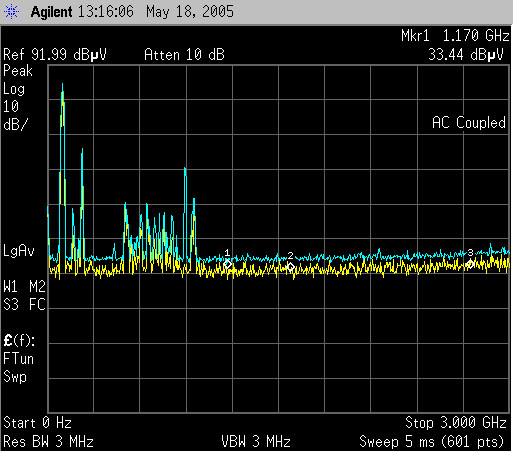Image resolution: width=513 pixels, height=452 pixels.
Task: Click the Sweep 5 ms (601 pts) label
Action: [432, 442]
